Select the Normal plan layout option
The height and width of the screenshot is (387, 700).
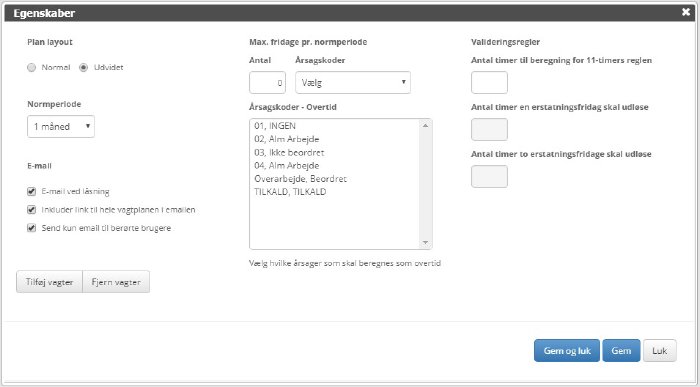[31, 67]
